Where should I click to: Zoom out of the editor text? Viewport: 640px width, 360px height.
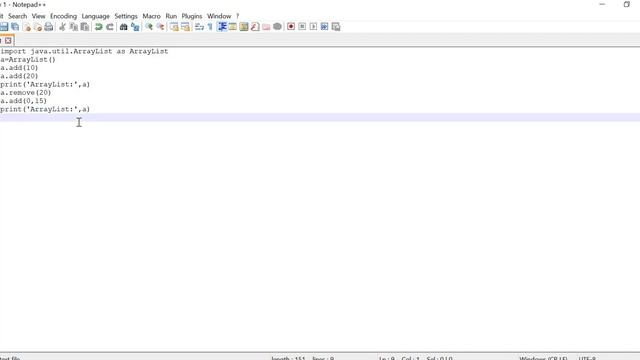(x=160, y=27)
